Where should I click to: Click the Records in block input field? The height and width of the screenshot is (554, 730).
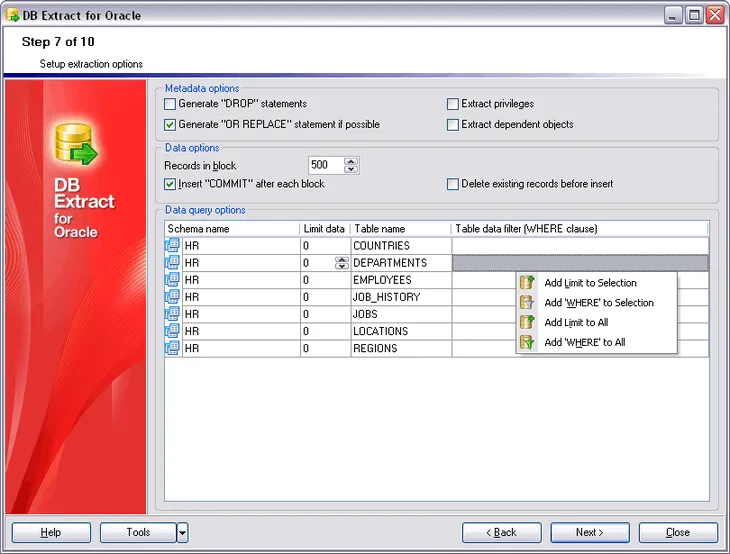(326, 165)
